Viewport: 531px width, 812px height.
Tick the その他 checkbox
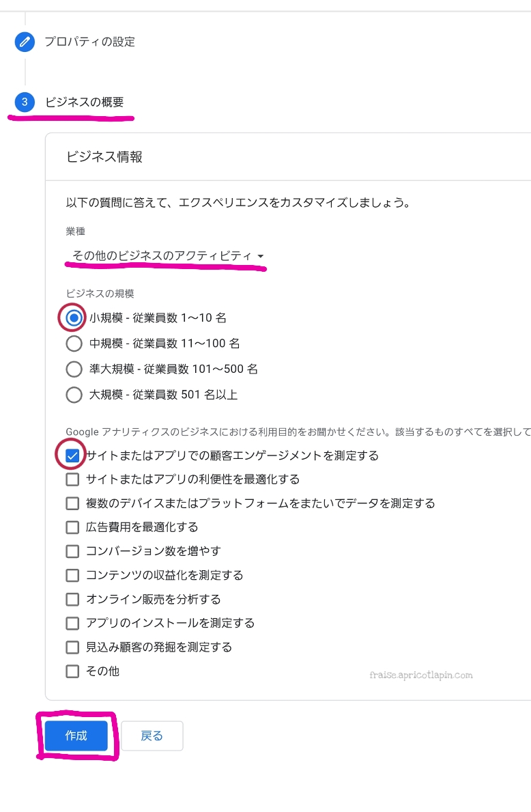pos(72,671)
